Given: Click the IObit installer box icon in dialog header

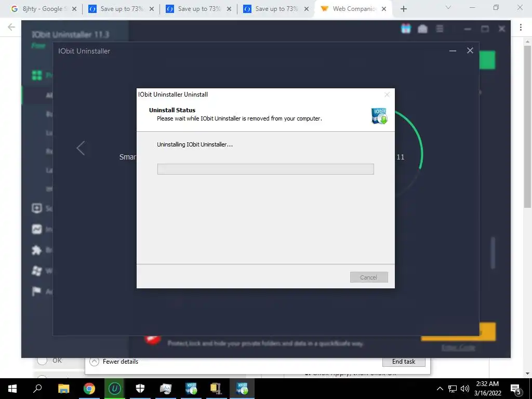Looking at the screenshot, I should coord(379,116).
